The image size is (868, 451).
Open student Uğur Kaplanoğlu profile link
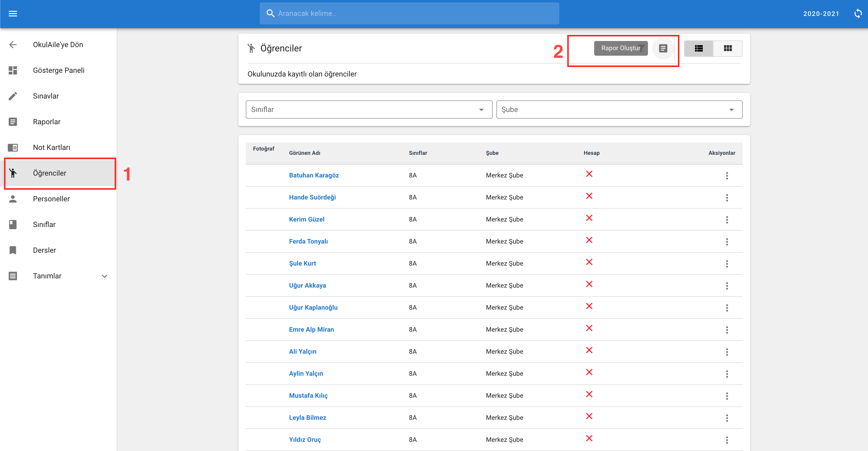tap(313, 307)
